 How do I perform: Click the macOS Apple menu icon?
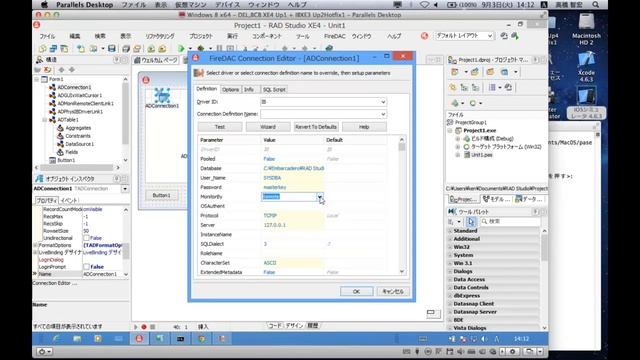click(44, 5)
